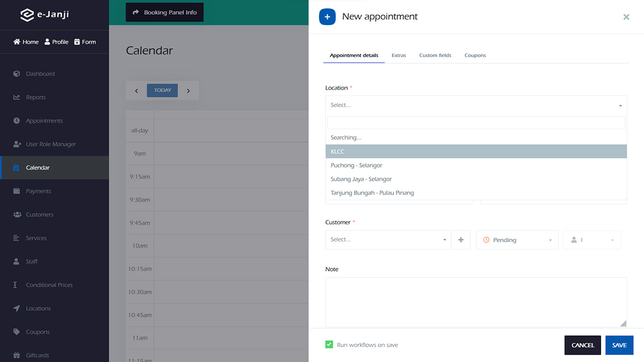Viewport: 644px width, 362px height.
Task: Click the Customers group icon
Action: [17, 215]
